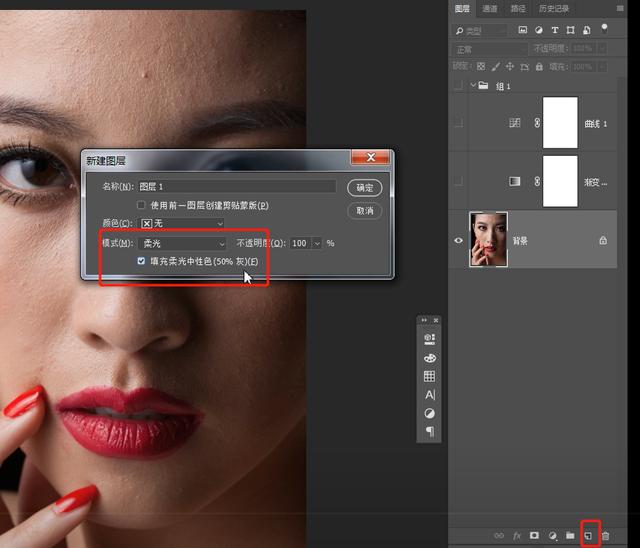Open the Paragraph (¶) panel icon
Image resolution: width=640 pixels, height=548 pixels.
pyautogui.click(x=430, y=431)
